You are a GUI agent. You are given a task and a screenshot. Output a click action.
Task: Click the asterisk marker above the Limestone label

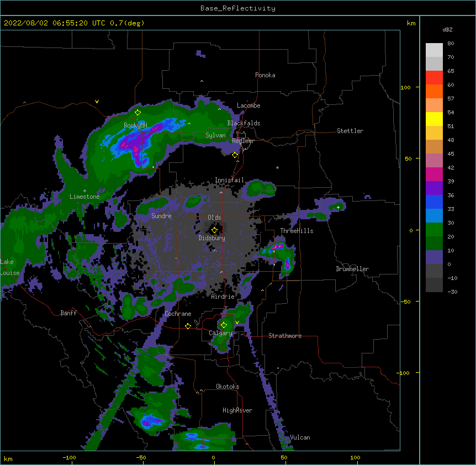coord(84,191)
